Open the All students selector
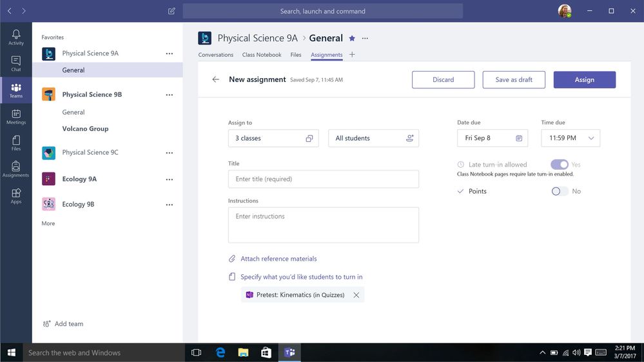This screenshot has height=362, width=644. click(373, 138)
